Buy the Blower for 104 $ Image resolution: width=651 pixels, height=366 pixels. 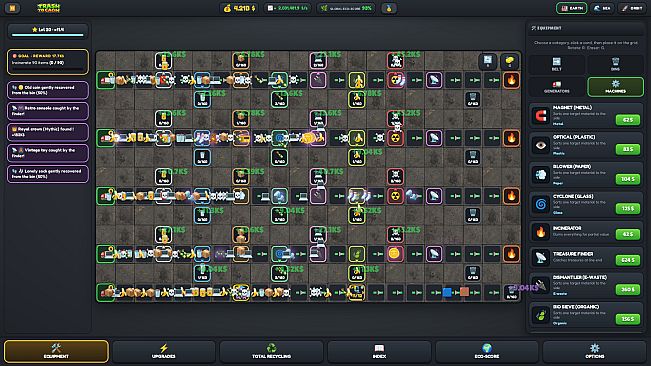(628, 179)
